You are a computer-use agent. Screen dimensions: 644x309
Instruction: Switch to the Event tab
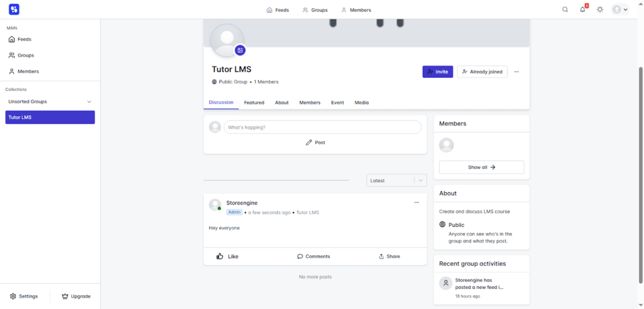338,102
